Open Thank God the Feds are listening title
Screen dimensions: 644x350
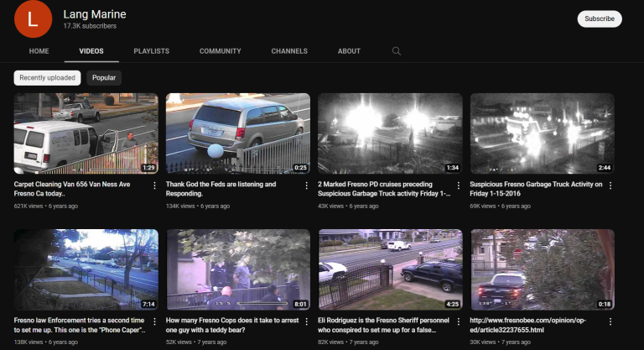(221, 189)
